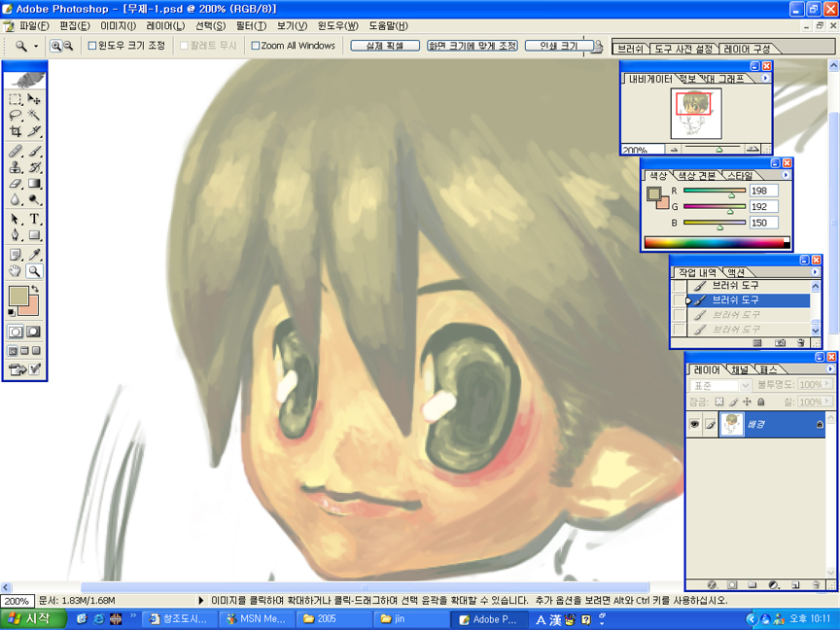This screenshot has height=630, width=840.
Task: Select the Gradient tool
Action: [x=34, y=183]
